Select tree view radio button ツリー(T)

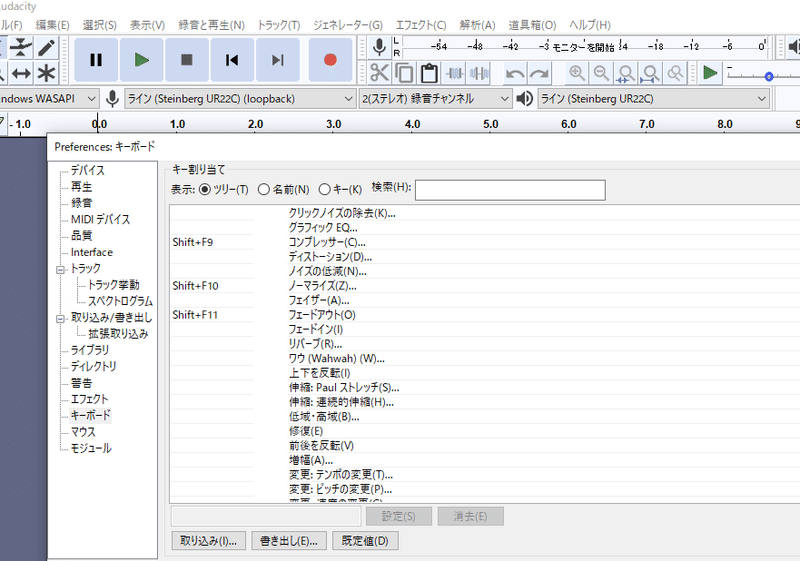pyautogui.click(x=205, y=189)
